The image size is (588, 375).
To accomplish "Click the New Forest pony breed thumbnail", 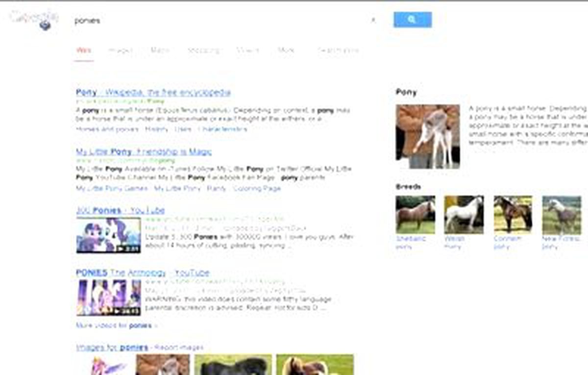I will (562, 214).
